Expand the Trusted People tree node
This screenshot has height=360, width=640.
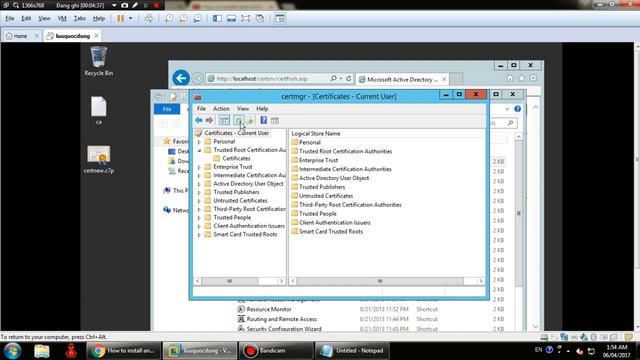[199, 218]
